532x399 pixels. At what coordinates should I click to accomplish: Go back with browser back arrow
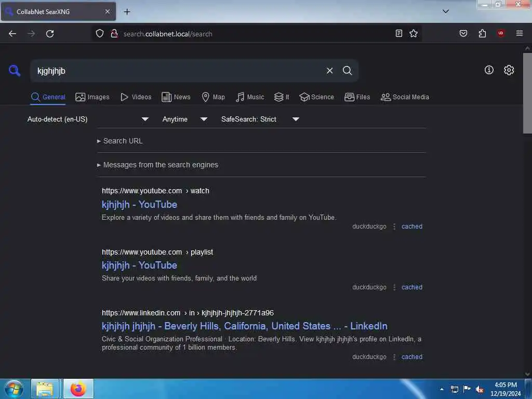(12, 34)
